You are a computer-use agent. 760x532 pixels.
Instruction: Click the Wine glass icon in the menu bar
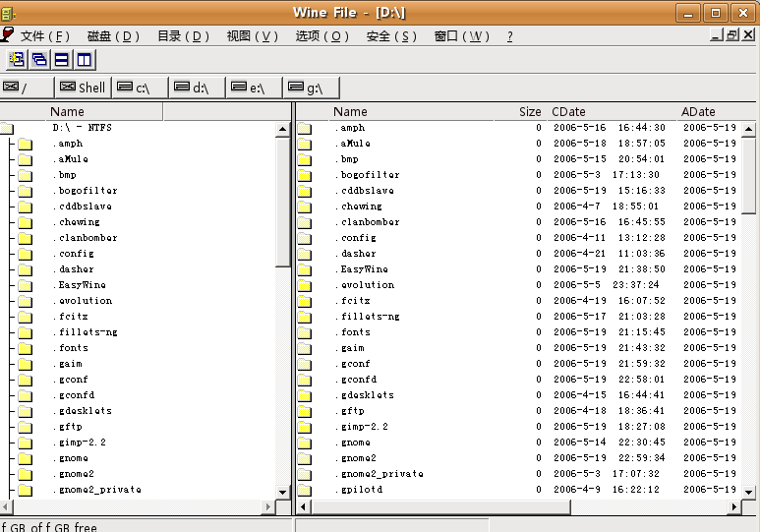point(7,35)
